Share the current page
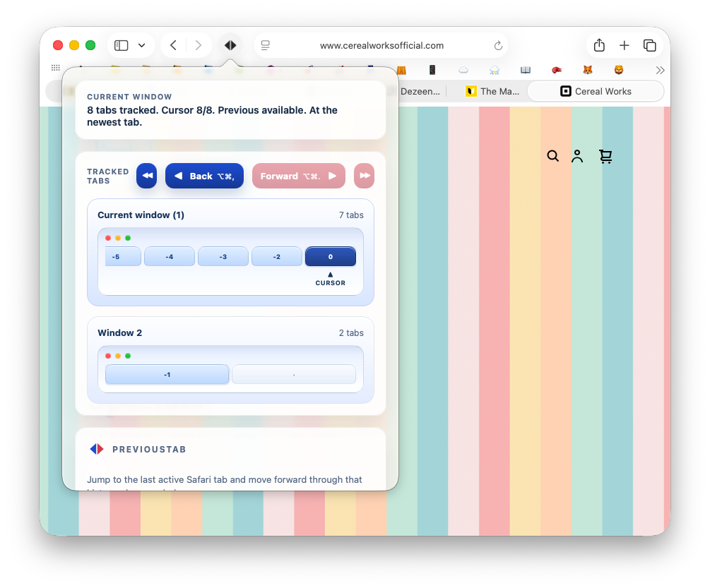This screenshot has width=710, height=588. (598, 44)
